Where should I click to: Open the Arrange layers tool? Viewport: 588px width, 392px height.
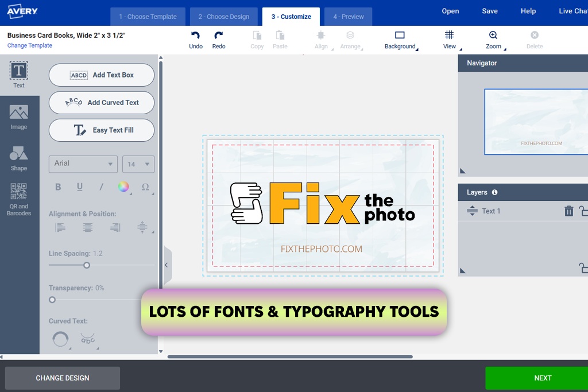pos(350,40)
